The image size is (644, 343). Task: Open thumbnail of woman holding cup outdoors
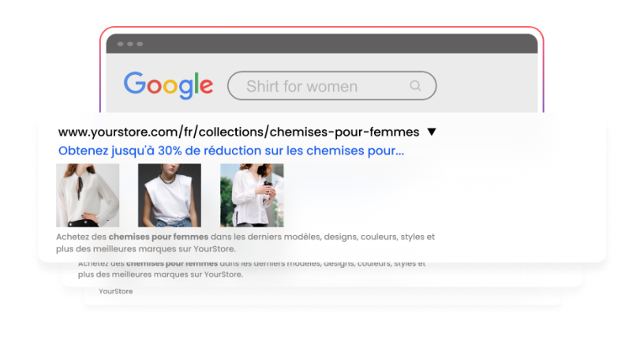252,196
